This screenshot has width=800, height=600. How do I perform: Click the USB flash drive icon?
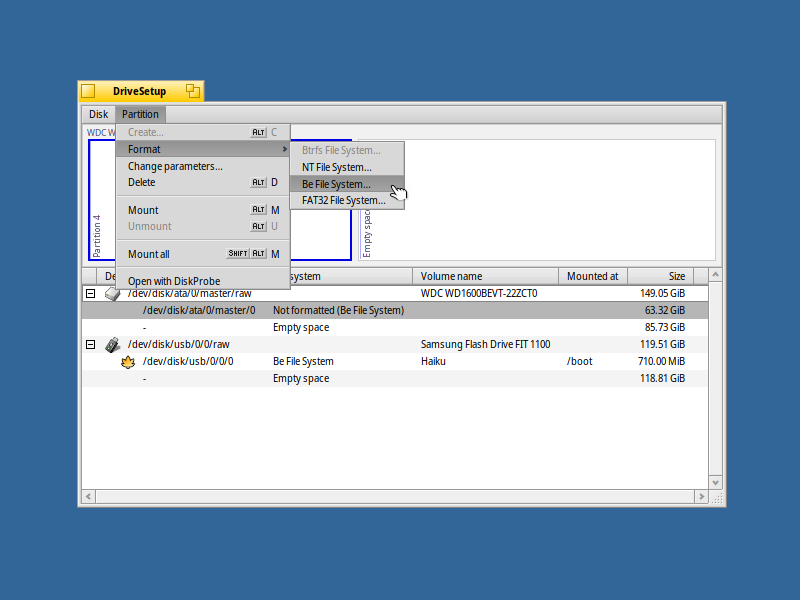(x=113, y=345)
